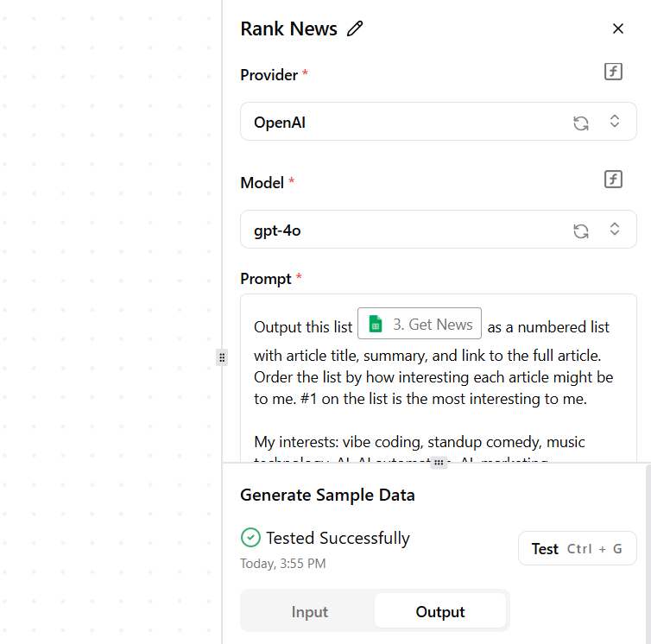Grab the vertical panel resize handle
The height and width of the screenshot is (644, 651).
(222, 357)
